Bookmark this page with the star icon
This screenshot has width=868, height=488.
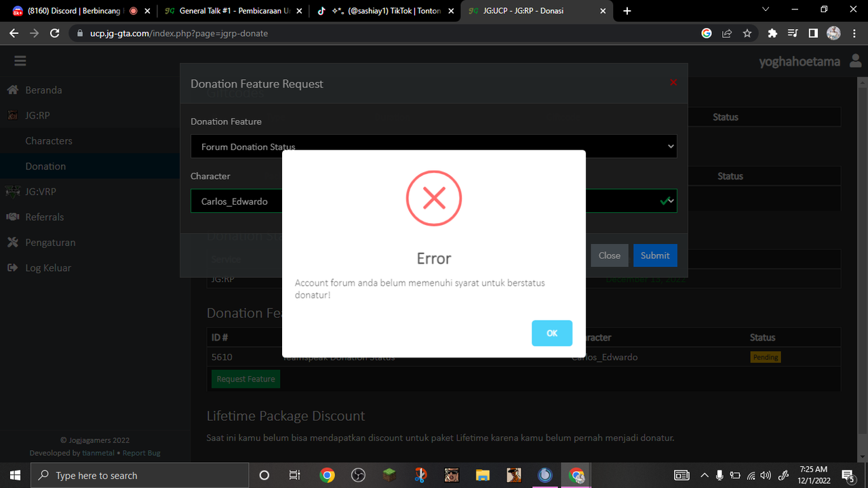(747, 33)
